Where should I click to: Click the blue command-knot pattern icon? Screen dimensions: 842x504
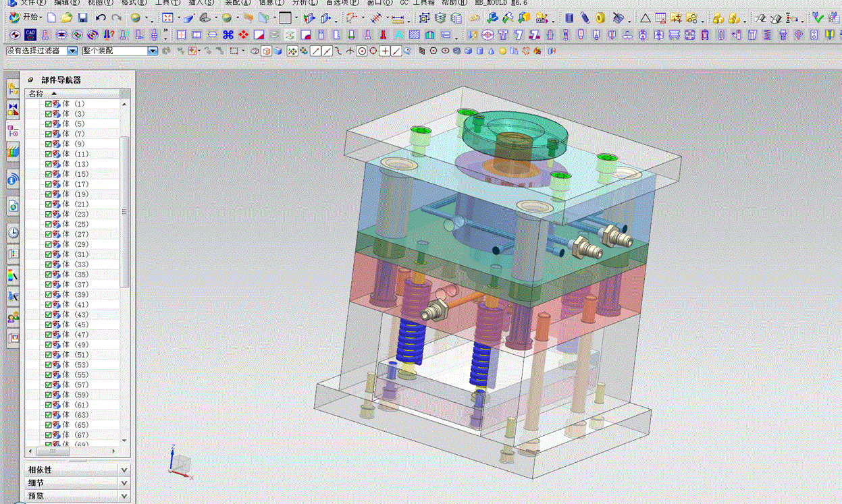(x=228, y=34)
